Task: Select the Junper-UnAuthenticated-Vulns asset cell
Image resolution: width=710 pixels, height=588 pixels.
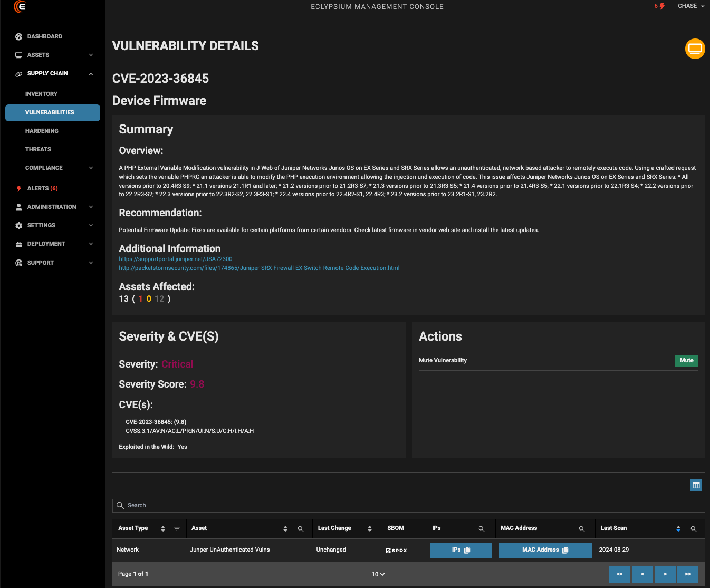Action: click(x=229, y=550)
